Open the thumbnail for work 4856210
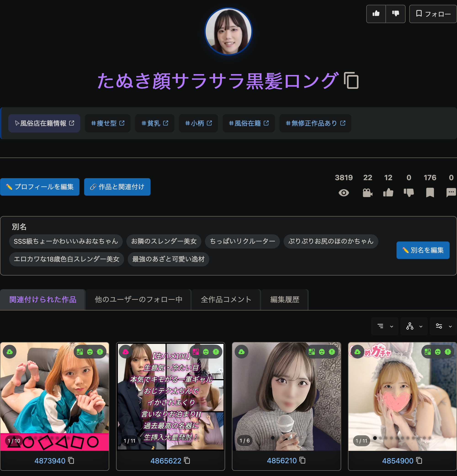 (286, 396)
